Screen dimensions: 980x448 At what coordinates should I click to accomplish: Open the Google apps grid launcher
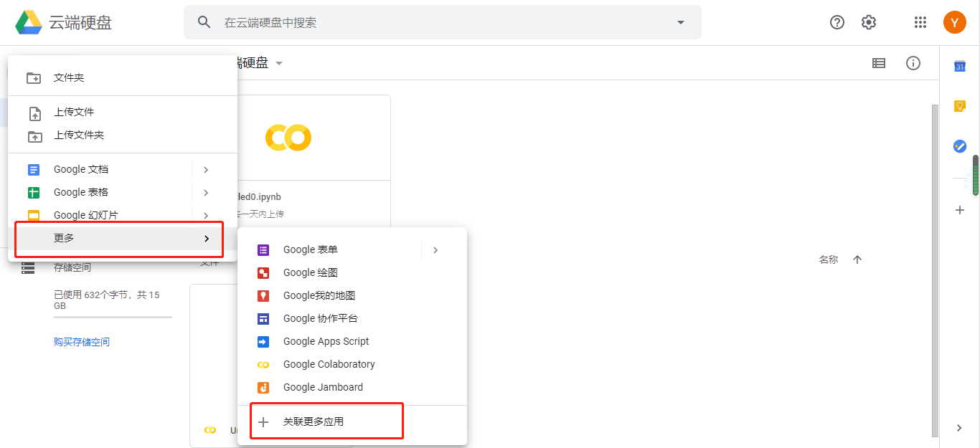point(920,22)
